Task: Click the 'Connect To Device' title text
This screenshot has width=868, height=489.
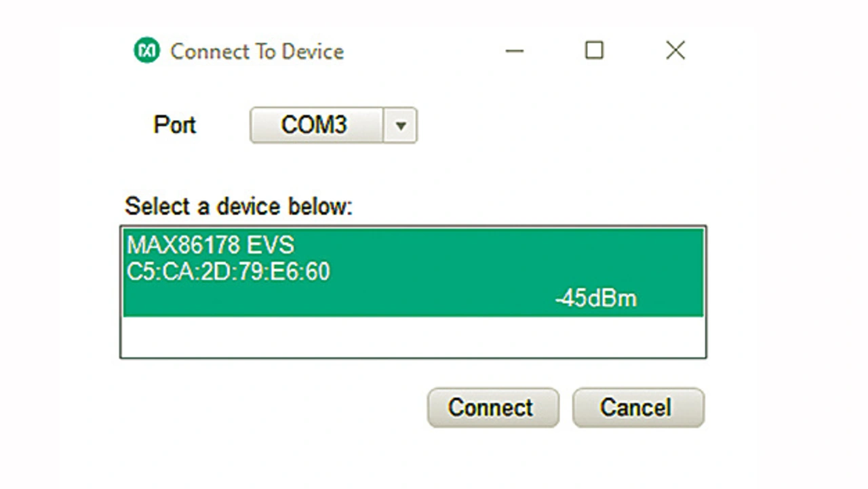Action: click(257, 52)
